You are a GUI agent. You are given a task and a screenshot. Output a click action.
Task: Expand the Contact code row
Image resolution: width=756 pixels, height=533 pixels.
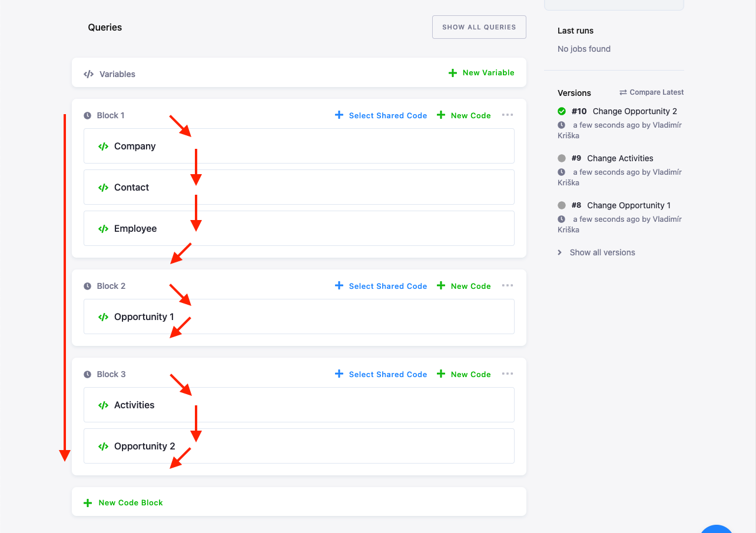pos(299,187)
